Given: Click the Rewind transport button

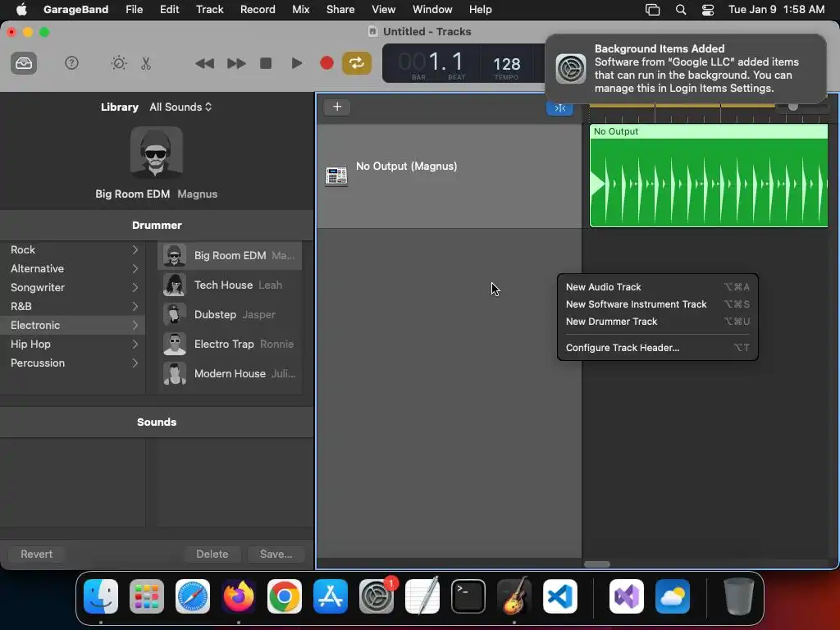Looking at the screenshot, I should click(x=204, y=63).
